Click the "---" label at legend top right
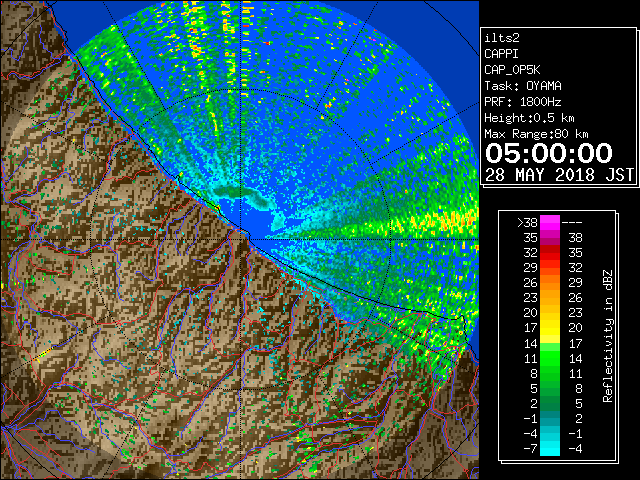640x480 pixels. pyautogui.click(x=572, y=222)
